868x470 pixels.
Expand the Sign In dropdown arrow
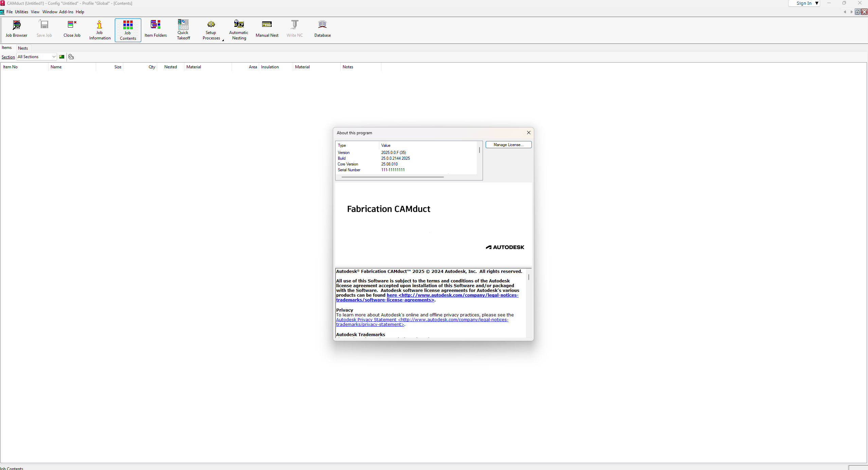(817, 3)
